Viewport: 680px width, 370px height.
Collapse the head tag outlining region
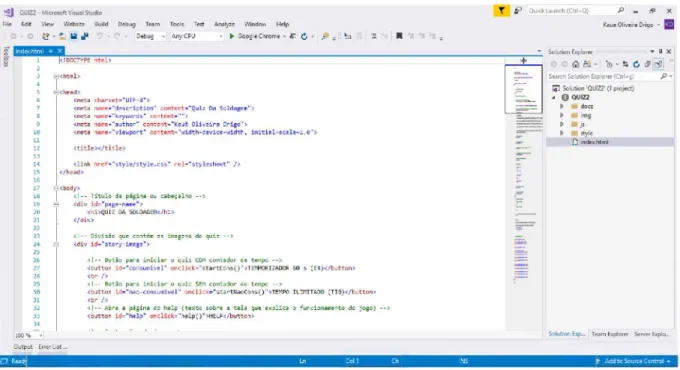coord(56,92)
